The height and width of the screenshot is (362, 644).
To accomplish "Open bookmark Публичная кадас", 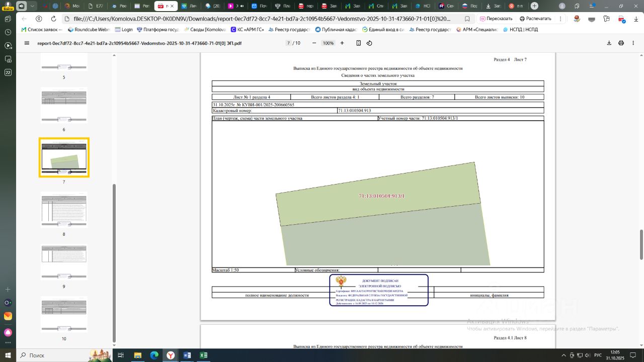I will (336, 30).
